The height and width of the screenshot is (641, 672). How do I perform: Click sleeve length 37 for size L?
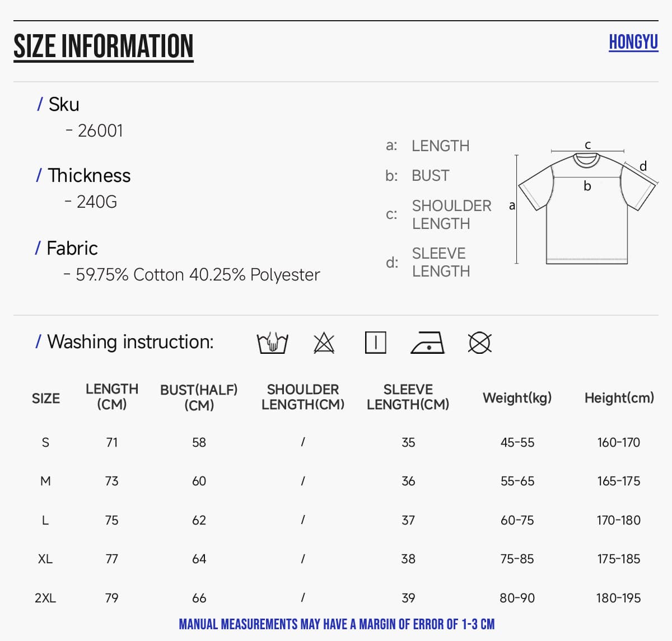[x=408, y=520]
